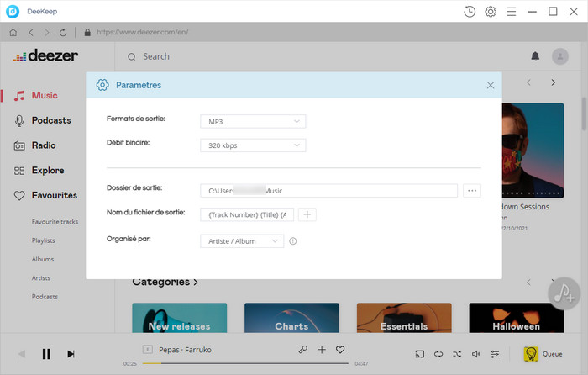The image size is (588, 375).
Task: Open the Organisé par Artiste / Album dropdown
Action: [242, 241]
